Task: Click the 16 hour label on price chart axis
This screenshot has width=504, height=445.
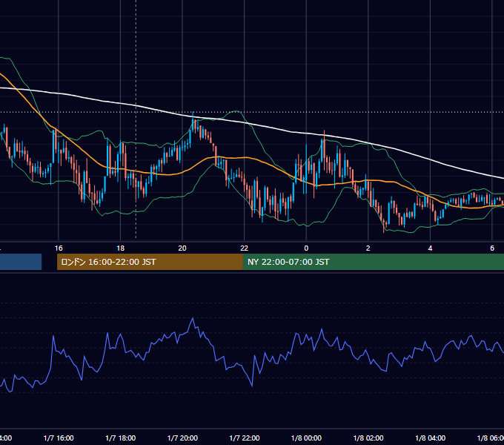Action: 59,248
